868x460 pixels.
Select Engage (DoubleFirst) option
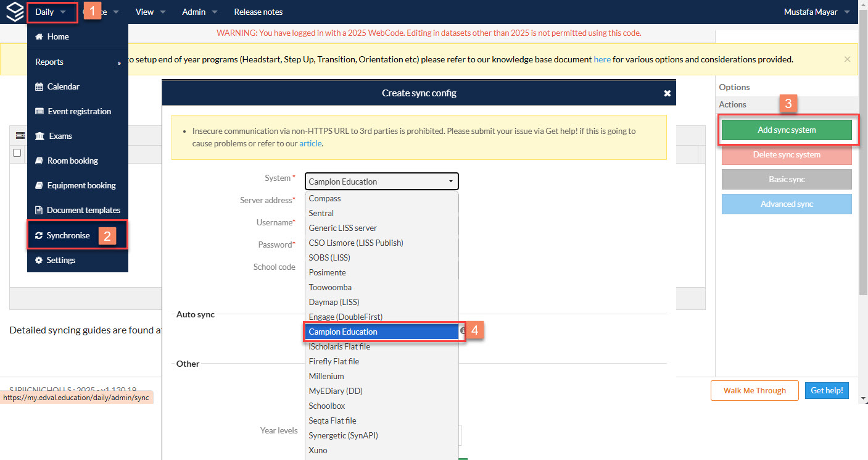[x=381, y=317]
